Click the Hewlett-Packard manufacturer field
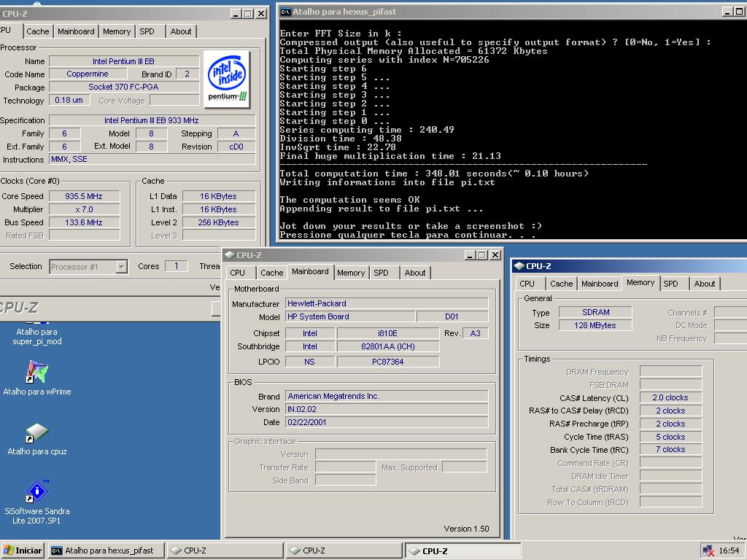The width and height of the screenshot is (747, 560). pos(387,303)
